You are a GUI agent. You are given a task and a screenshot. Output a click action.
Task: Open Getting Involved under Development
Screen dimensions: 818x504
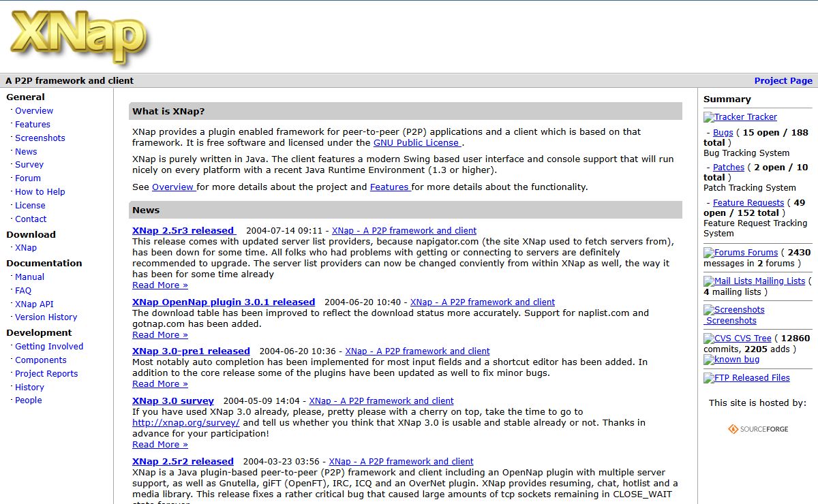tap(49, 347)
